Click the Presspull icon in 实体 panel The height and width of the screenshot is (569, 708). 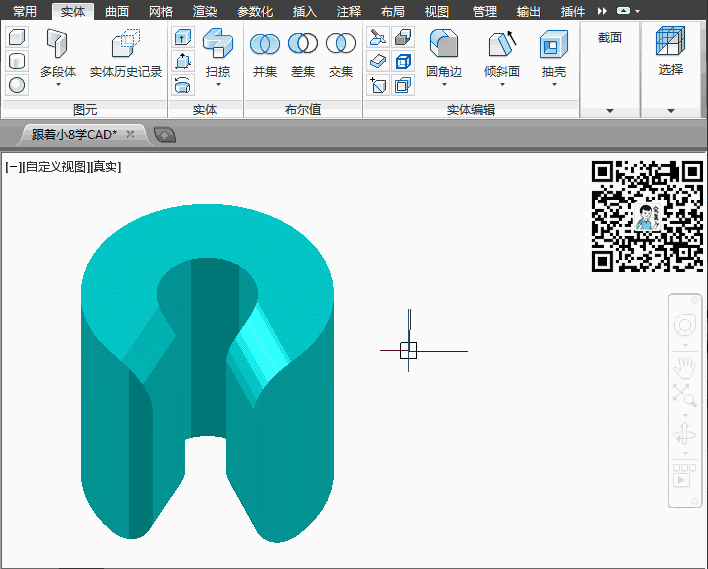point(183,61)
